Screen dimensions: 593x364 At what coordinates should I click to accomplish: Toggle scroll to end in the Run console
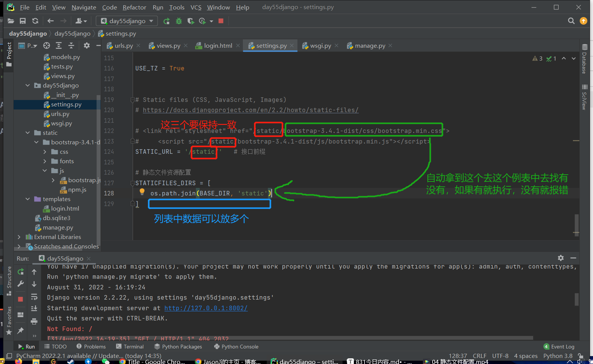point(34,308)
